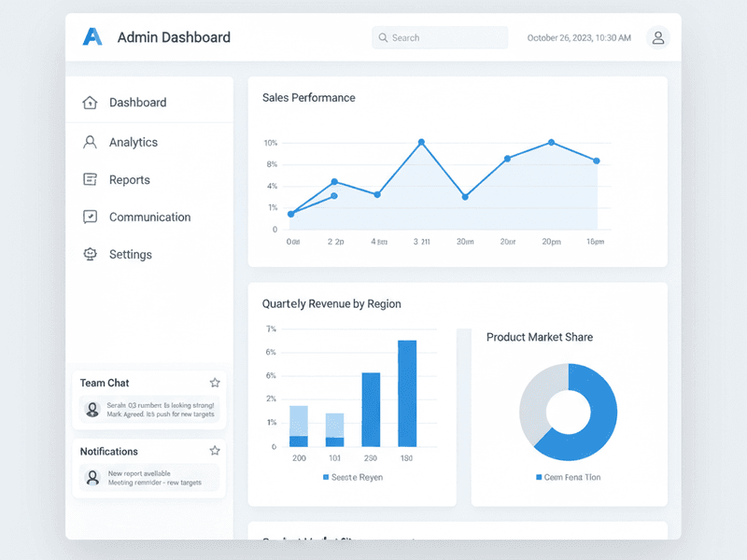
Task: Open the Dashboard menu item
Action: click(x=149, y=103)
